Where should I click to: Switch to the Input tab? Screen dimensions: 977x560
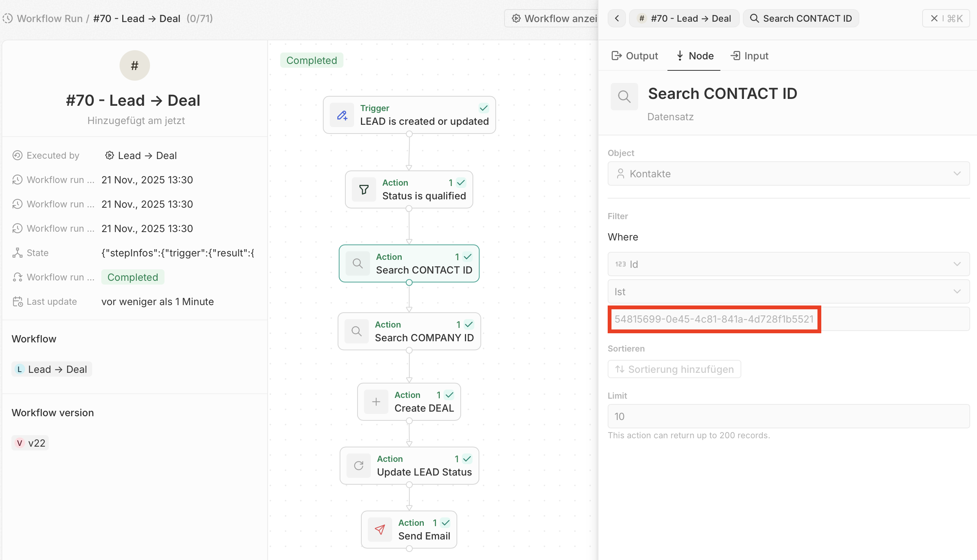click(x=749, y=56)
